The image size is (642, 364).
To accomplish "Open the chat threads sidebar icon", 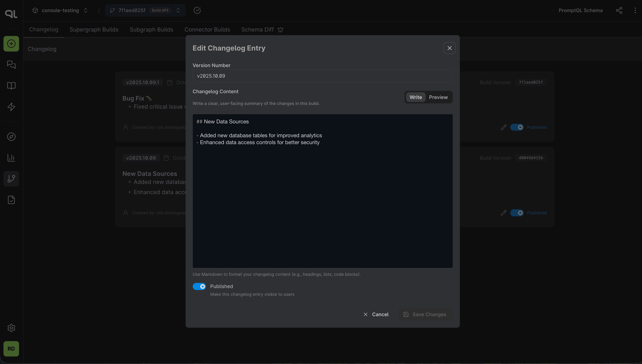I will pyautogui.click(x=11, y=65).
